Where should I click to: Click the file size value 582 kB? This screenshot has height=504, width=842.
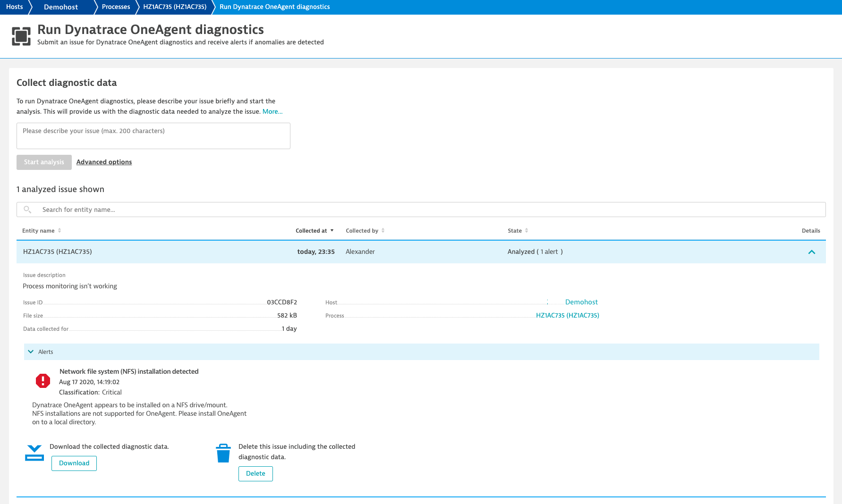pos(287,316)
